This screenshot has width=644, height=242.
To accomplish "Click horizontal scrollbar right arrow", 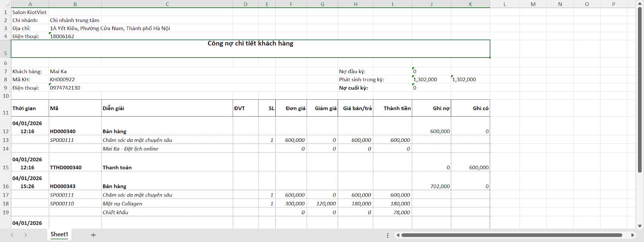I will (633, 235).
